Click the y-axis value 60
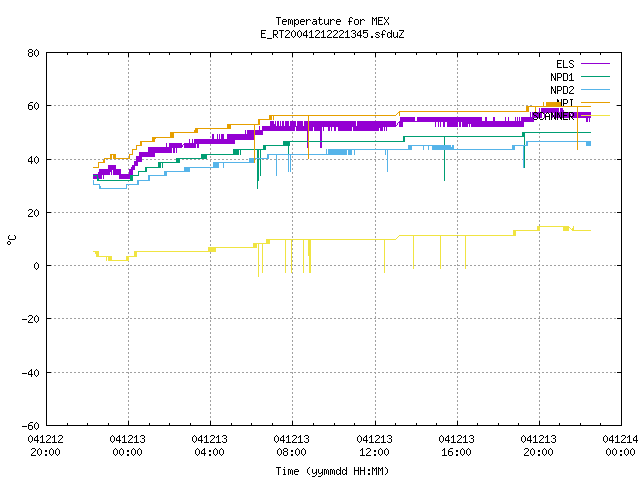This screenshot has width=640, height=480. click(33, 106)
